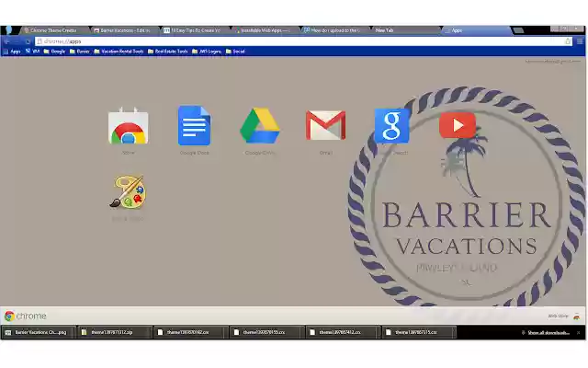Launch the Google Search app
Image resolution: width=588 pixels, height=368 pixels.
click(391, 126)
